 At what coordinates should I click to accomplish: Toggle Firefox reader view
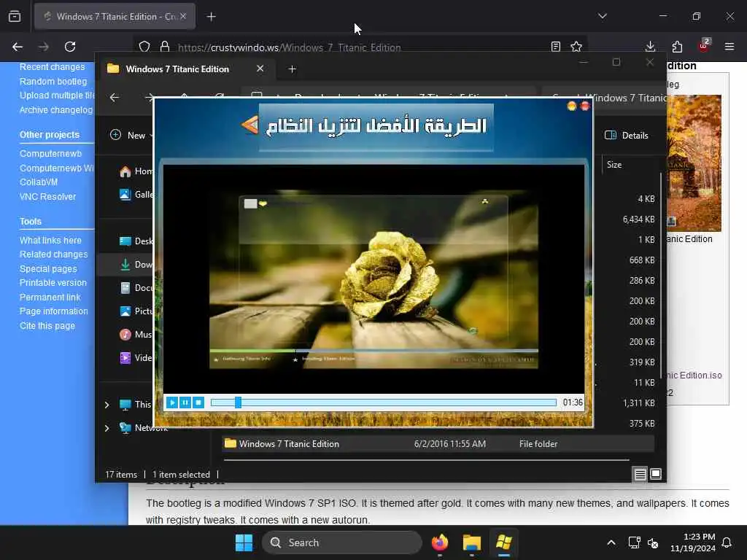[x=555, y=47]
